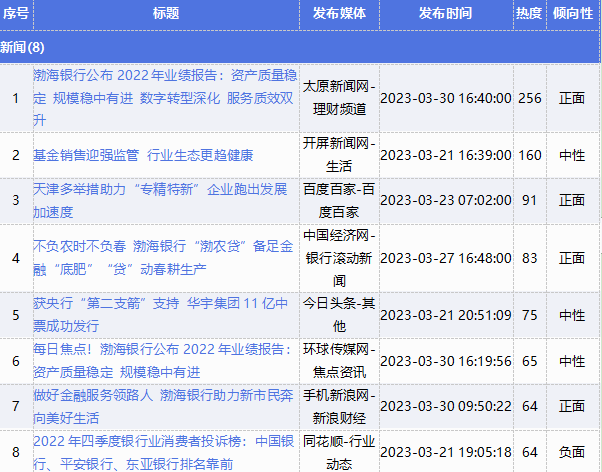The image size is (602, 472).
Task: Click heat value 256
Action: pyautogui.click(x=530, y=98)
